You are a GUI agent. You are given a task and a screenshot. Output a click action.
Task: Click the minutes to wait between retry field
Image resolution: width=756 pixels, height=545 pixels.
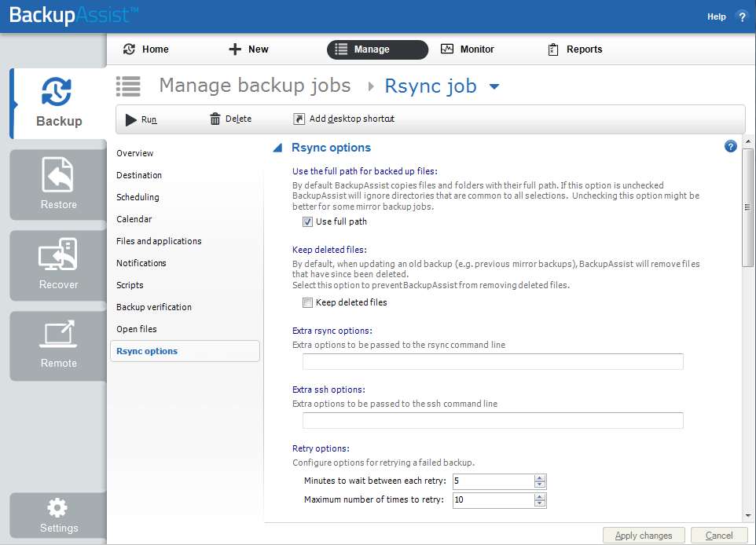coord(494,481)
